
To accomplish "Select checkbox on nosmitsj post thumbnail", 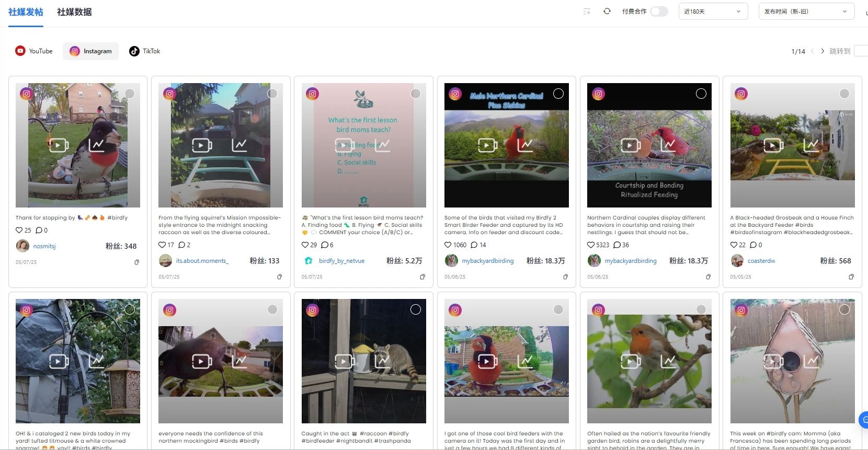I will click(x=130, y=94).
